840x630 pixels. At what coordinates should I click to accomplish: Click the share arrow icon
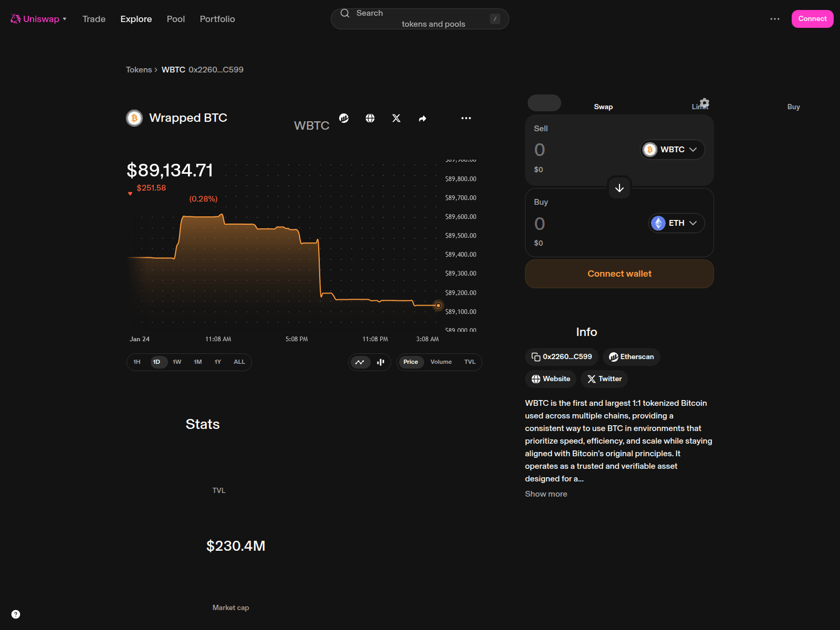(423, 119)
